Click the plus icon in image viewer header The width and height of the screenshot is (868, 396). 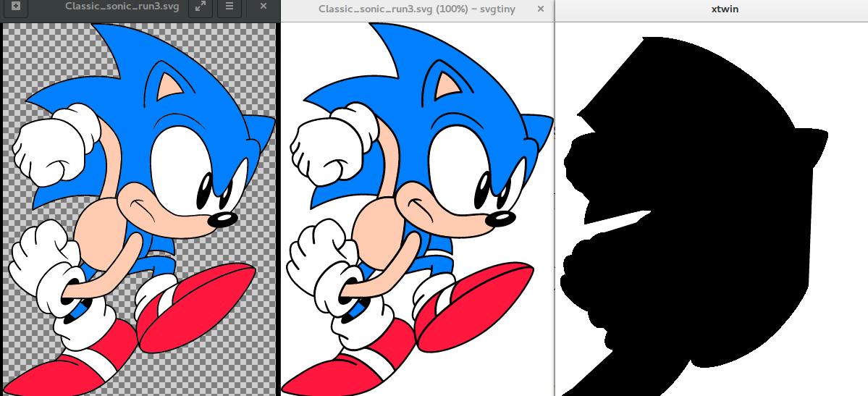point(16,7)
